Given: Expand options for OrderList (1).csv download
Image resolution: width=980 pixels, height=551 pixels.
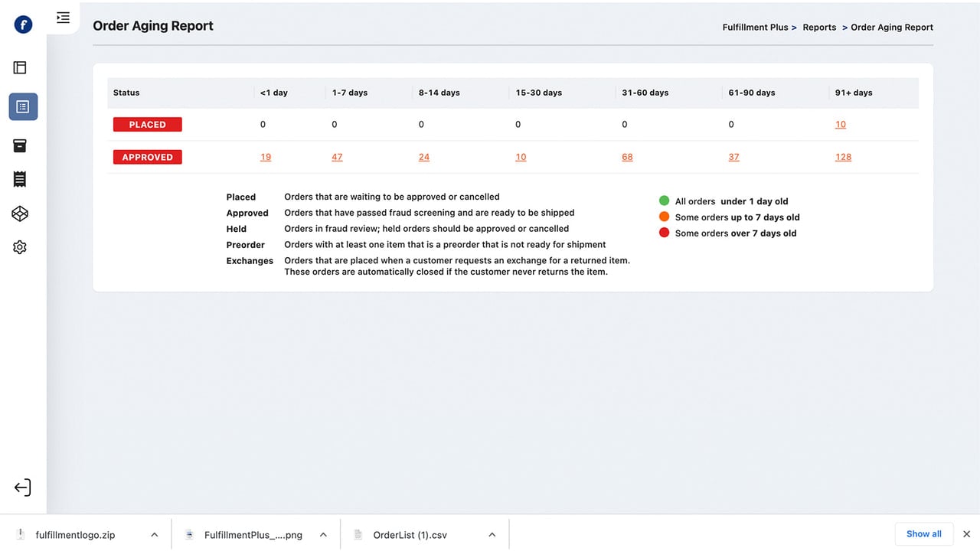Looking at the screenshot, I should click(492, 535).
